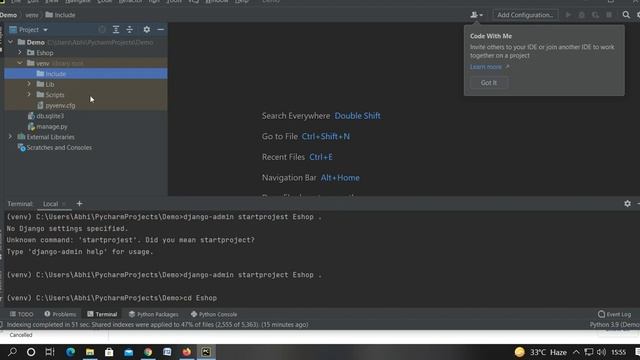Screen dimensions: 640x360
Task: Expand External Libraries node
Action: coord(11,137)
